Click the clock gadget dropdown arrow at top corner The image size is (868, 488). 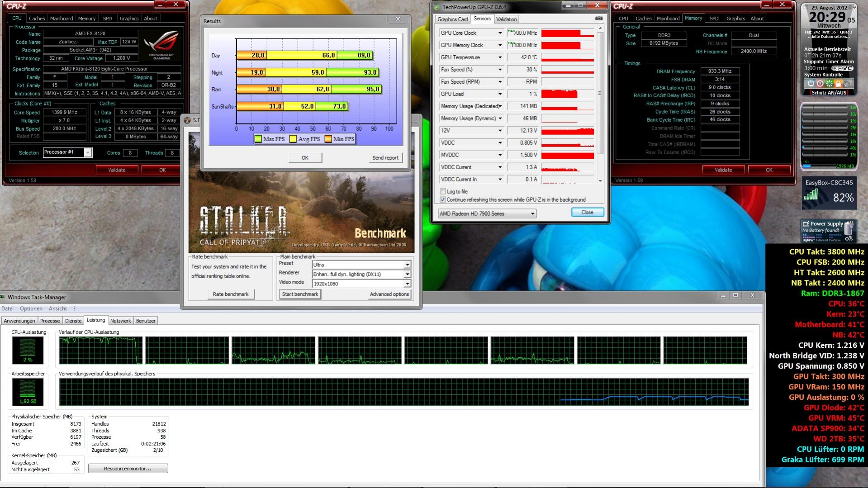point(855,7)
